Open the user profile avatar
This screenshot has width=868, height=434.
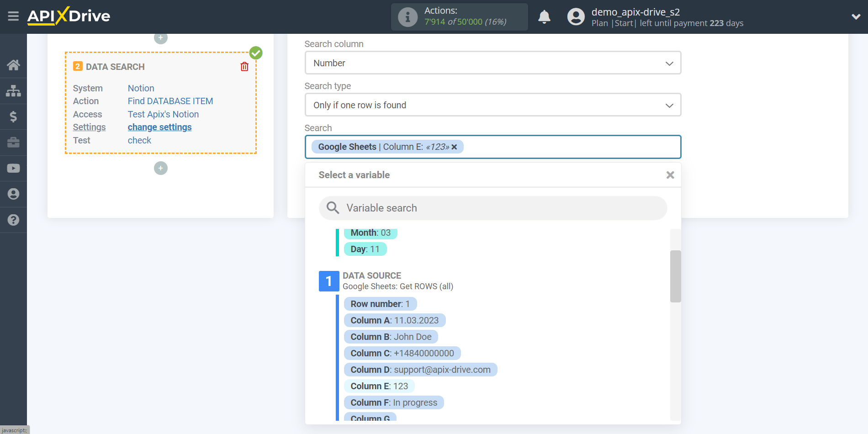(x=576, y=17)
